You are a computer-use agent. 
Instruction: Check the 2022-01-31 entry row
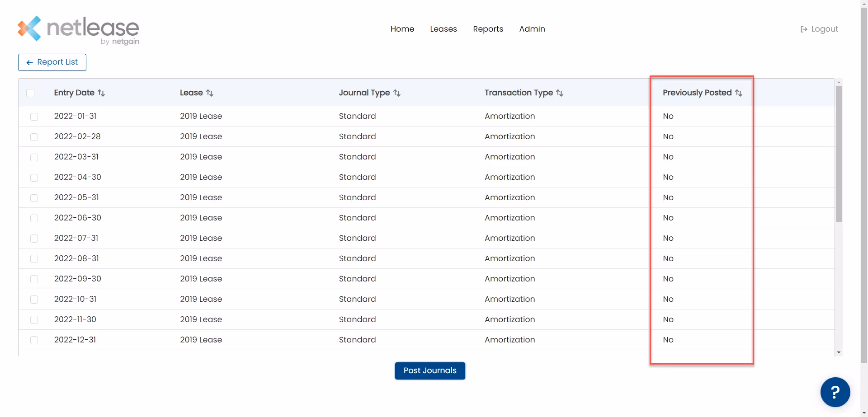coord(34,117)
